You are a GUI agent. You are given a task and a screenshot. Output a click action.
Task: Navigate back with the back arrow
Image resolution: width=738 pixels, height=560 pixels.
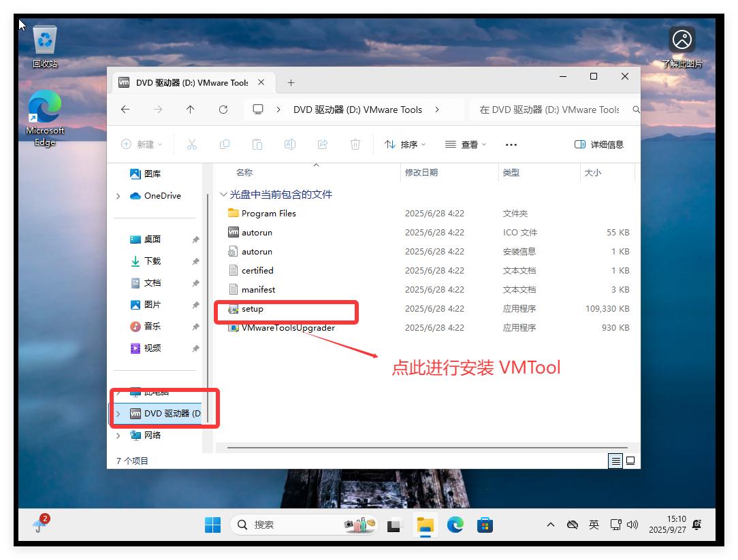coord(125,109)
